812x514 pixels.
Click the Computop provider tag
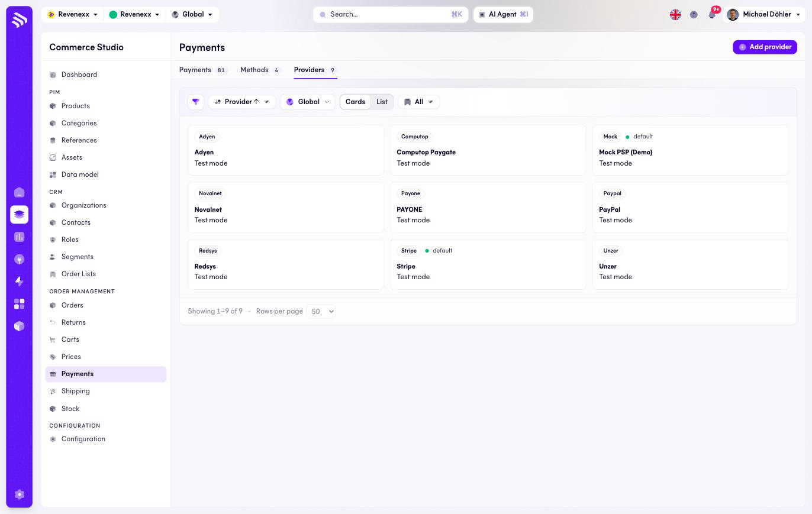414,137
